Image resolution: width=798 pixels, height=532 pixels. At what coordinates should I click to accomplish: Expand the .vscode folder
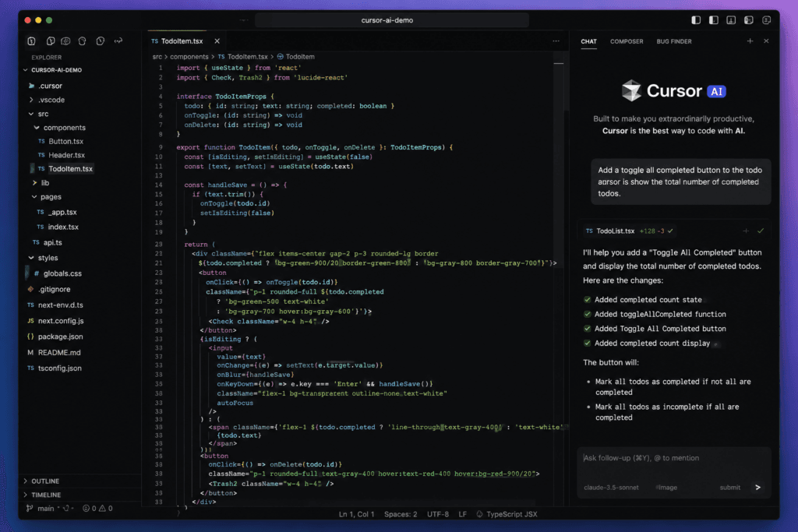31,100
